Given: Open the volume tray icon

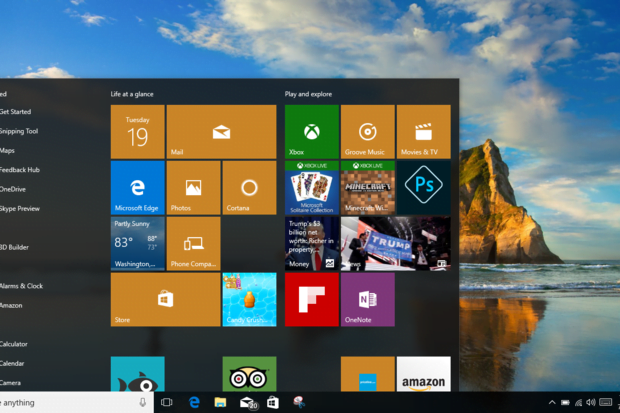Looking at the screenshot, I should (591, 402).
